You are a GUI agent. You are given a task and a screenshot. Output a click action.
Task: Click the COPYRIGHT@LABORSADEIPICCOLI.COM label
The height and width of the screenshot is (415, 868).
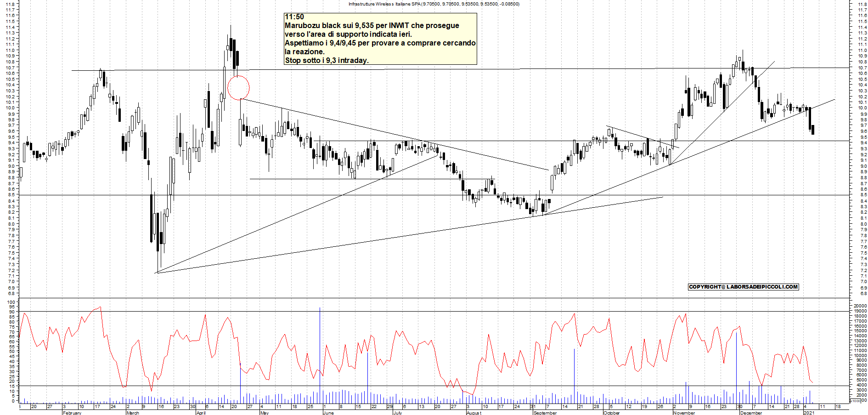coord(744,287)
